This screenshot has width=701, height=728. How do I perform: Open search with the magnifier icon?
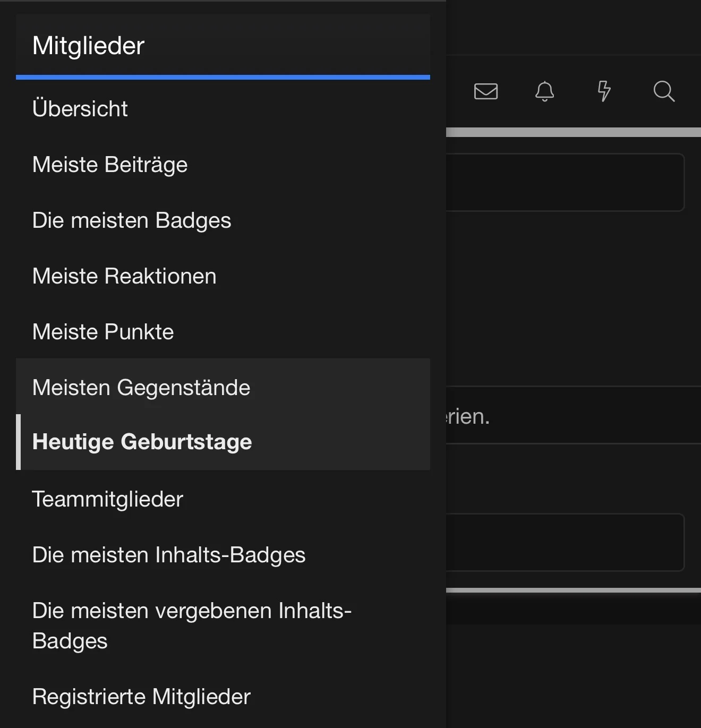(x=664, y=91)
